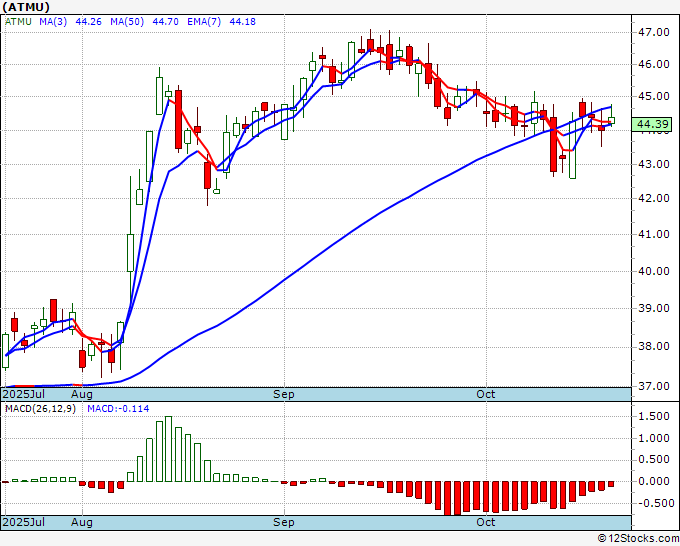Click the (ATMU) chart title
Screen dimensions: 680x546
click(26, 7)
